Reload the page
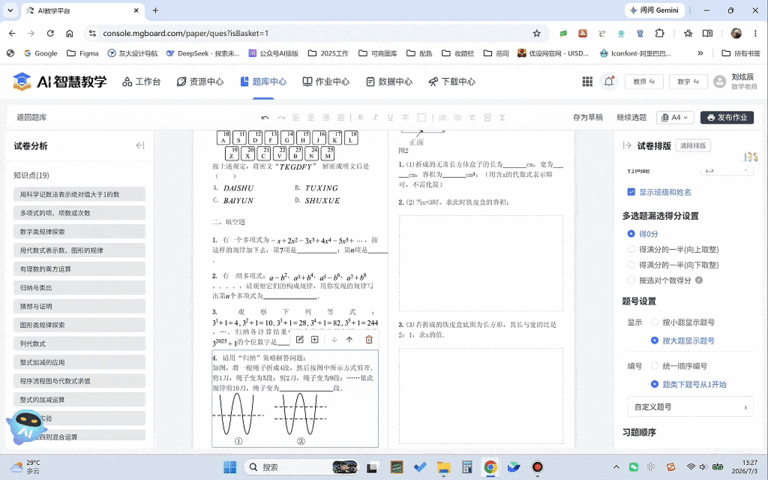The width and height of the screenshot is (768, 480). point(50,33)
